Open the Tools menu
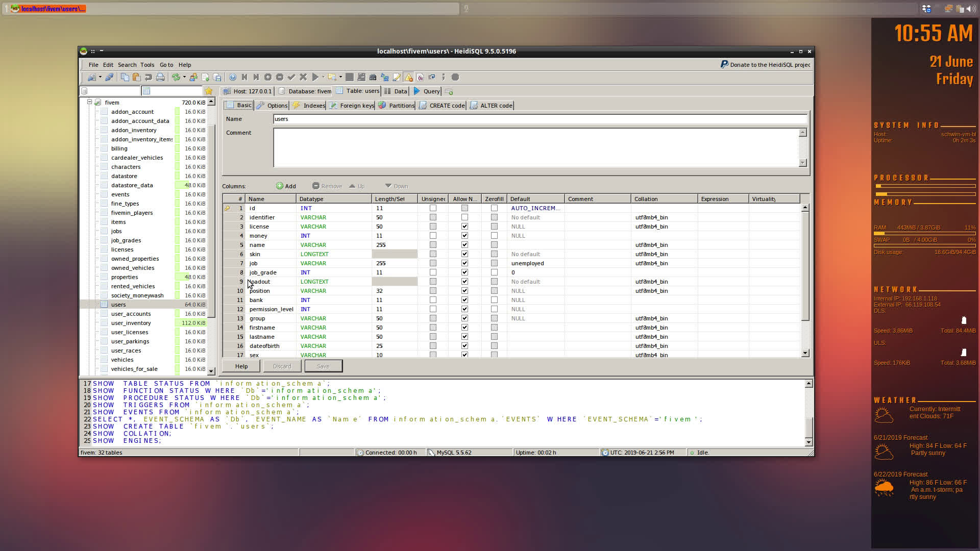980x551 pixels. coord(147,65)
